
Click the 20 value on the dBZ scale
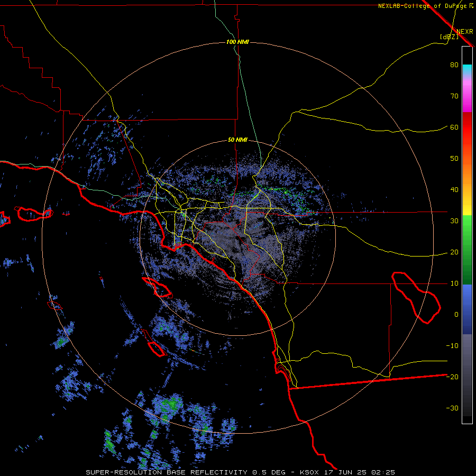454,252
